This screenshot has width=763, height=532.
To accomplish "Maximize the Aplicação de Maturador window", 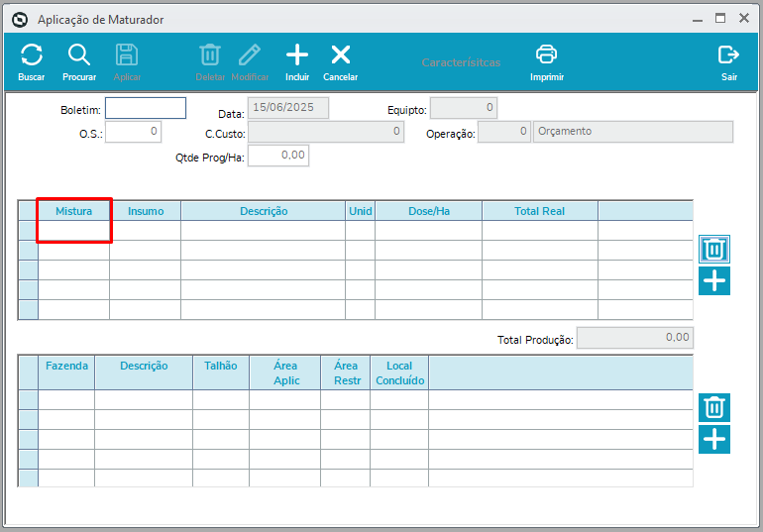I will pyautogui.click(x=720, y=19).
